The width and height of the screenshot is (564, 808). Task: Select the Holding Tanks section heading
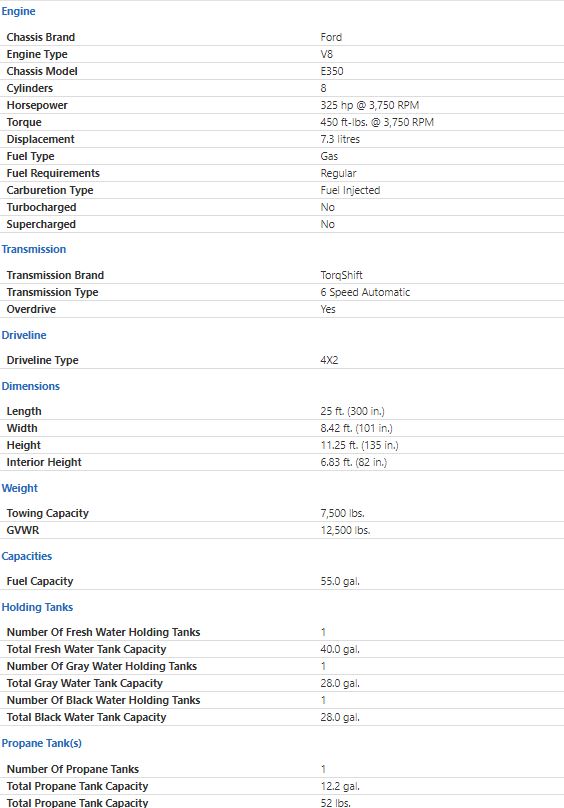click(x=37, y=607)
